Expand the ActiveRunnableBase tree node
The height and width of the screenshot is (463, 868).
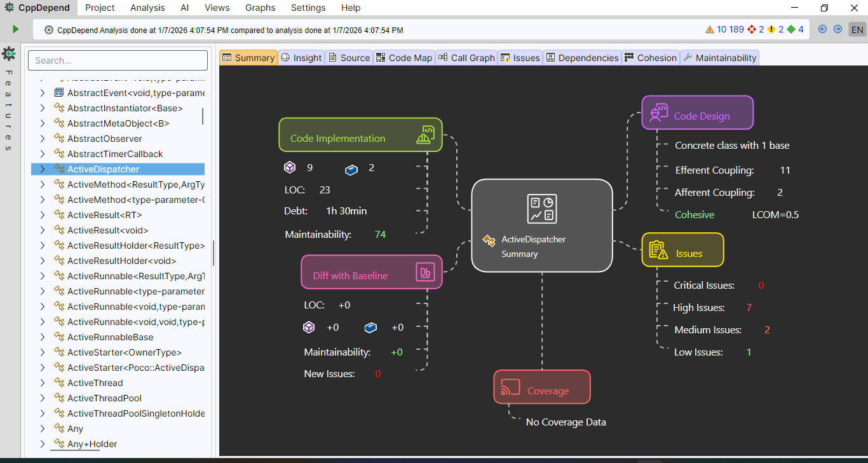43,337
